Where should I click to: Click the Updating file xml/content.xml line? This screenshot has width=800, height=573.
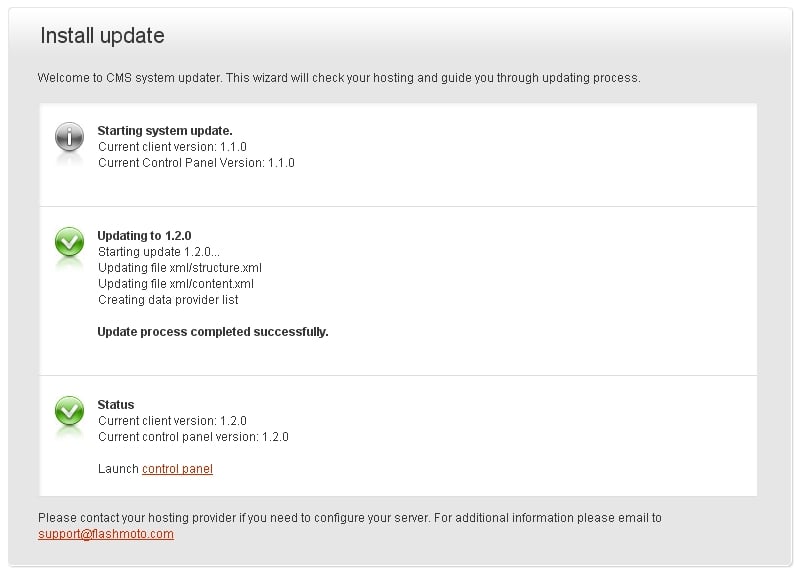[176, 284]
